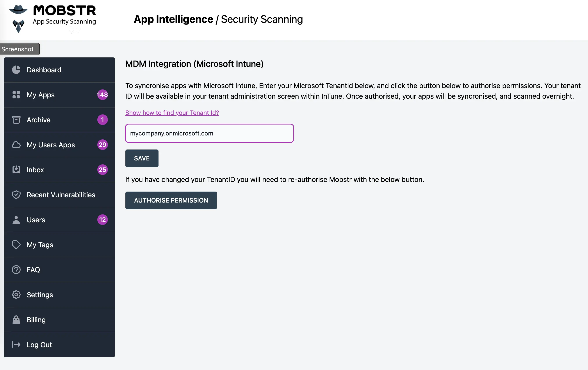Click the Users person icon

(16, 220)
